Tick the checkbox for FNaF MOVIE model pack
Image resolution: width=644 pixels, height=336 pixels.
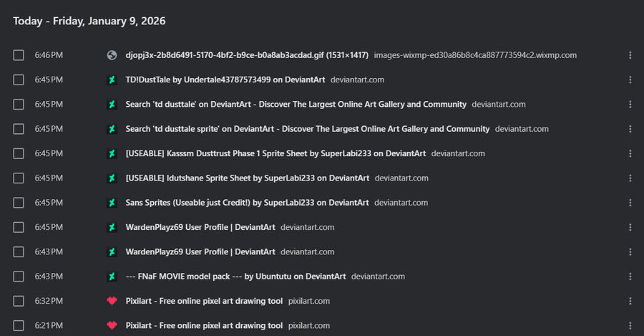[x=19, y=277]
